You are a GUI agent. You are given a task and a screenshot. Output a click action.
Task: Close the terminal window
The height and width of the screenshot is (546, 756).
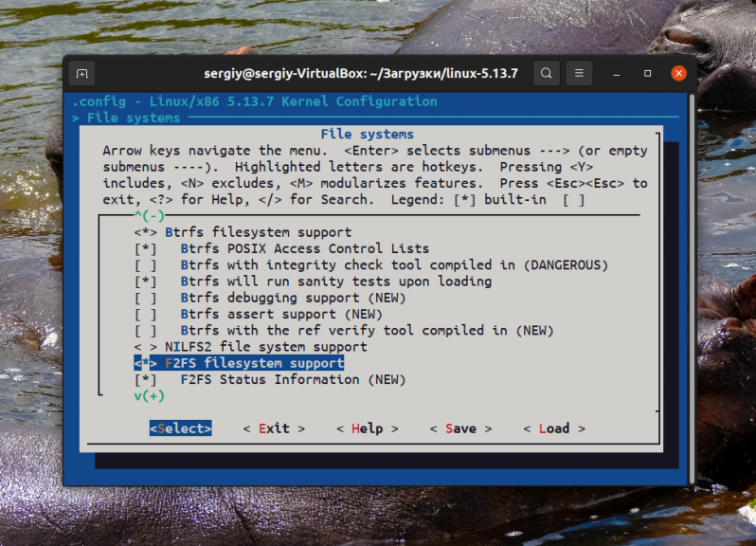click(x=679, y=73)
